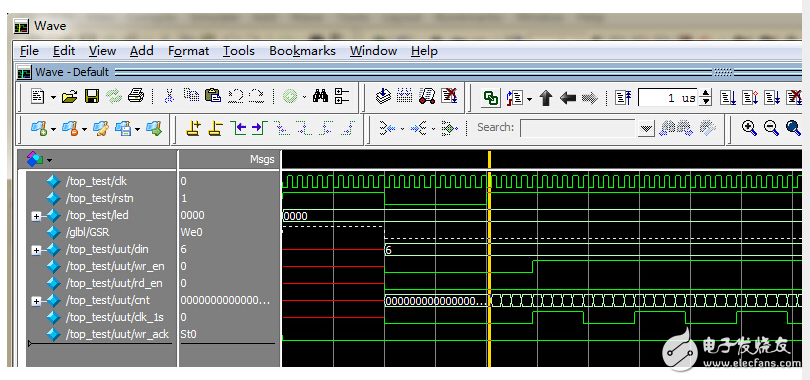Click the Paste clipboard icon
810x380 pixels.
click(x=212, y=96)
